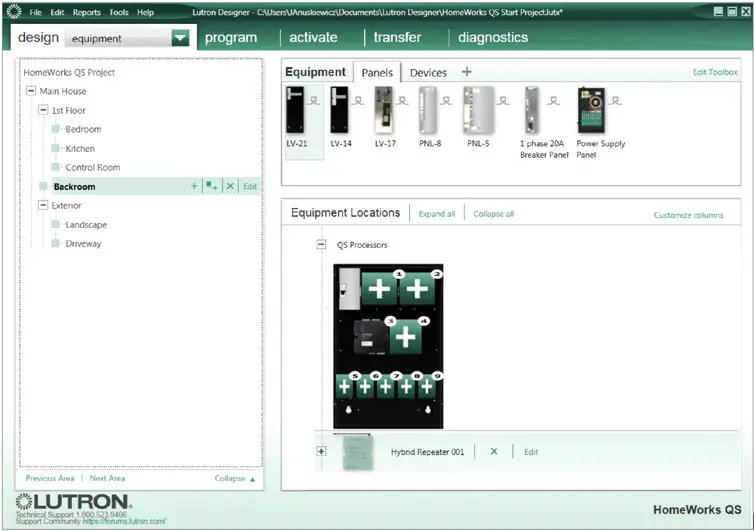Open the Edit menu
754x531 pixels.
point(57,12)
